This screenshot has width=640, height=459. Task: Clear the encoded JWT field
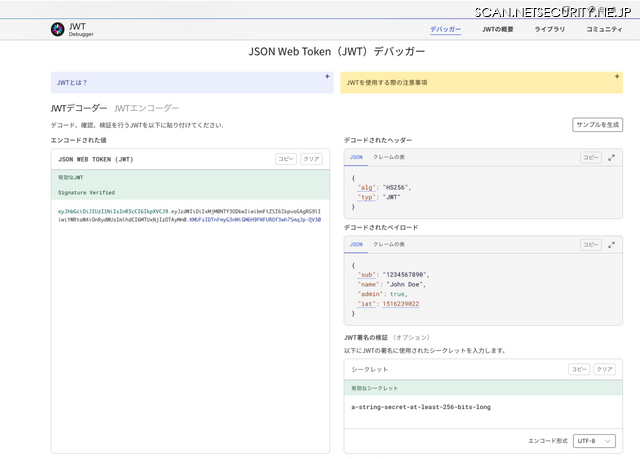[x=312, y=159]
